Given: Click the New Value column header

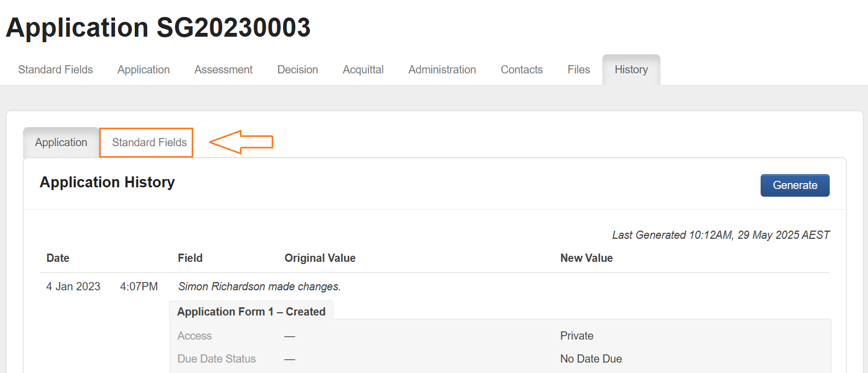Looking at the screenshot, I should [x=586, y=258].
